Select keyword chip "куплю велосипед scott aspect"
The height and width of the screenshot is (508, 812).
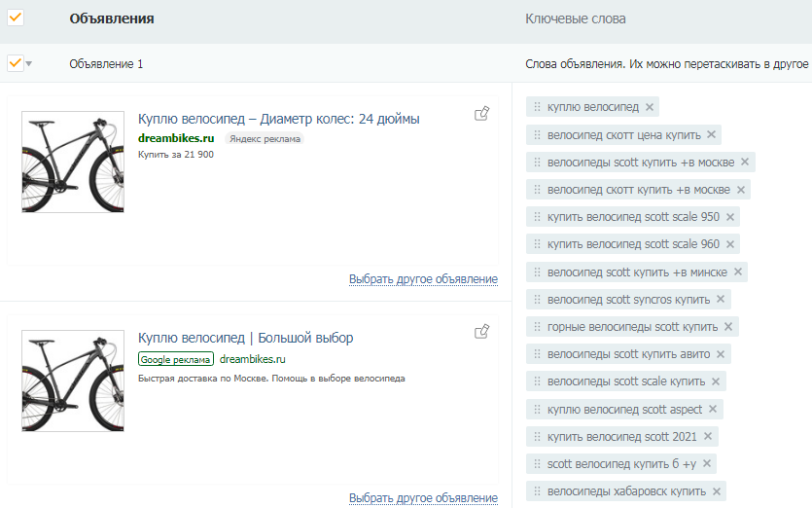624,410
